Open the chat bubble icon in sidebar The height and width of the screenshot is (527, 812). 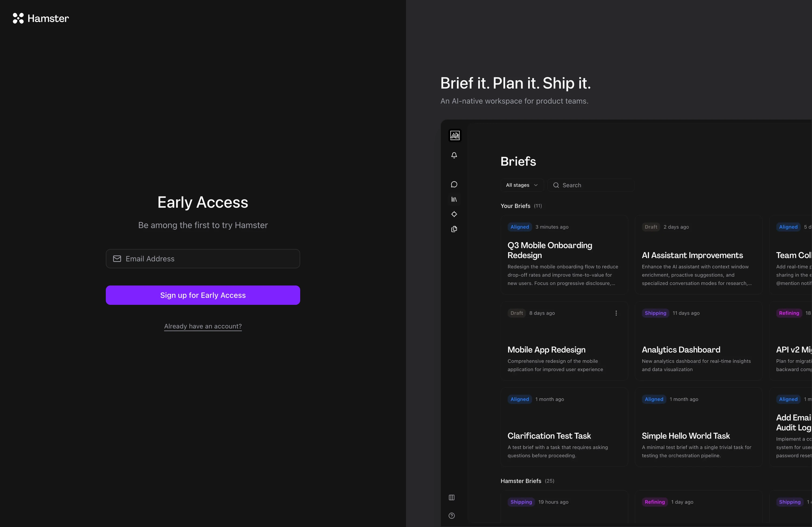click(x=454, y=184)
